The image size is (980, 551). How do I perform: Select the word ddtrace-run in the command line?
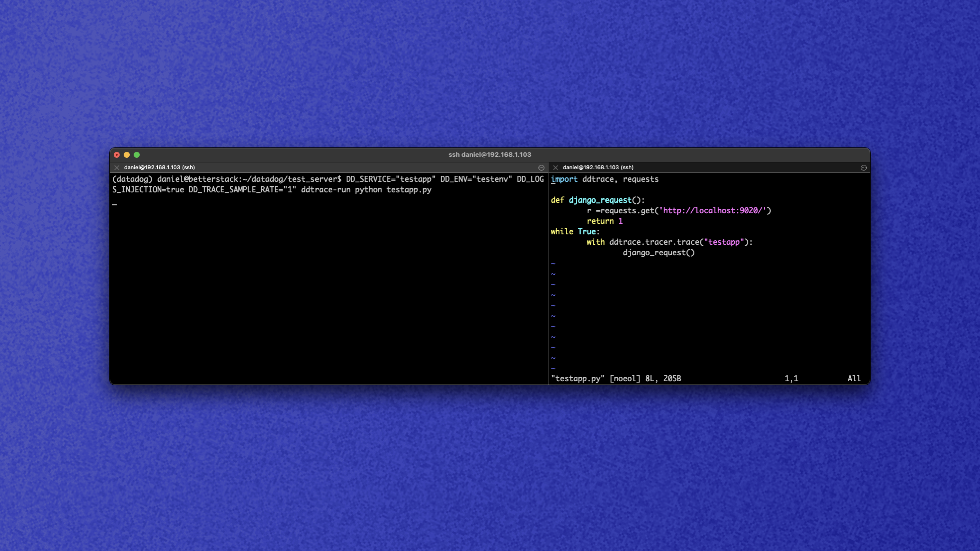pyautogui.click(x=326, y=190)
